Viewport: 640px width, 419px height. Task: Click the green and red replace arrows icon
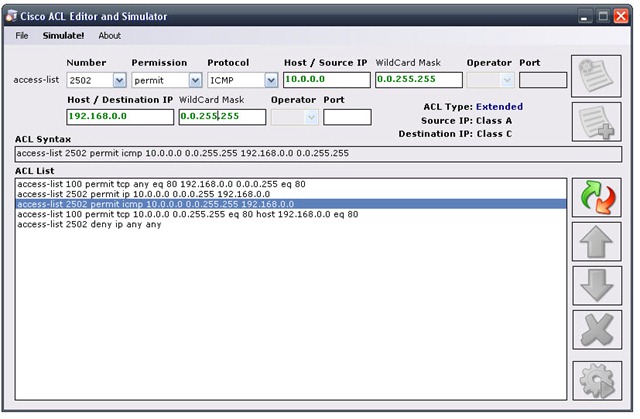[596, 197]
